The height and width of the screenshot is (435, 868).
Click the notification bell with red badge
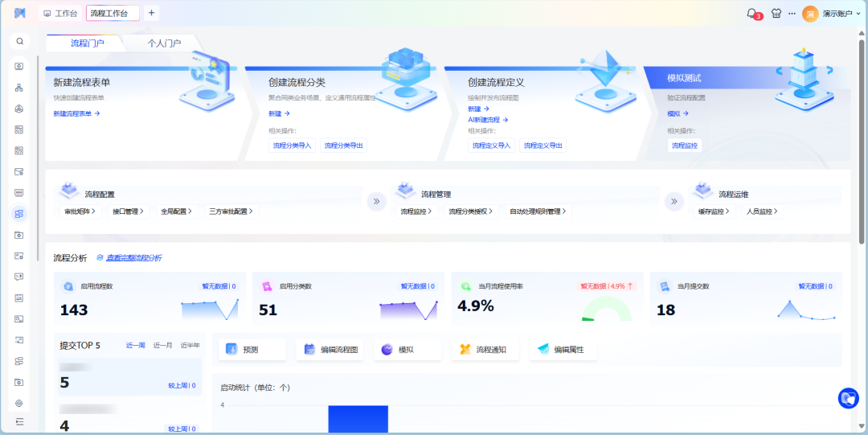point(752,14)
